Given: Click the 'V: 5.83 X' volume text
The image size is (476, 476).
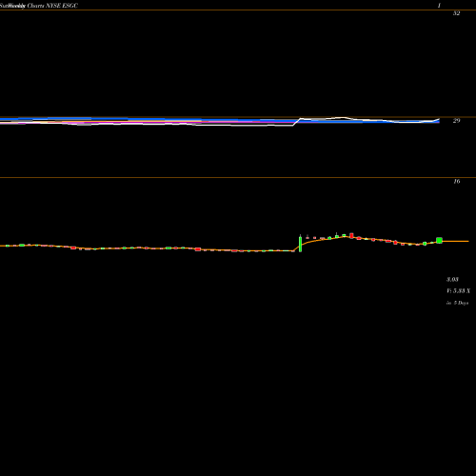Looking at the screenshot, I should 458,290.
